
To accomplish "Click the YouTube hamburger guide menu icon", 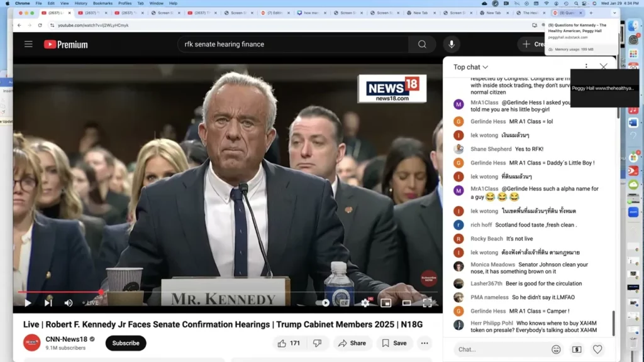I will pos(28,44).
